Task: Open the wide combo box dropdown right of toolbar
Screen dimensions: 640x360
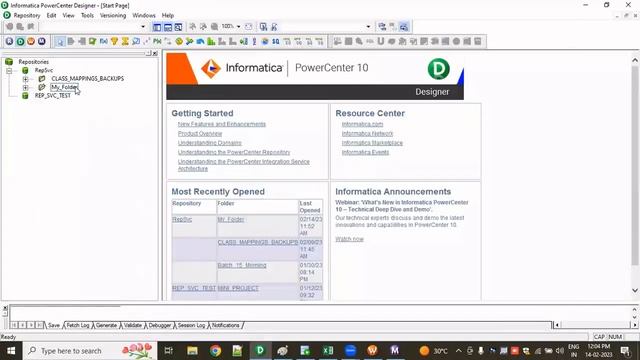Action: tap(368, 27)
